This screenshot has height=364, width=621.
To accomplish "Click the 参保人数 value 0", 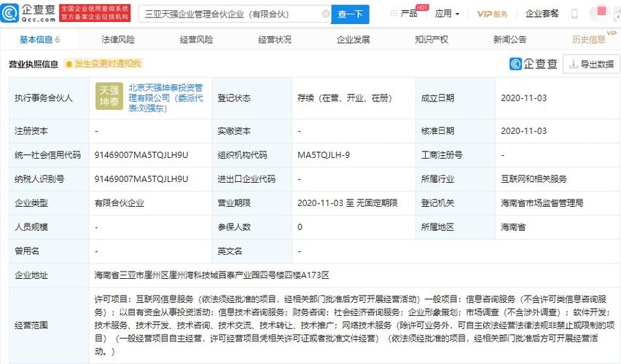I will 300,227.
